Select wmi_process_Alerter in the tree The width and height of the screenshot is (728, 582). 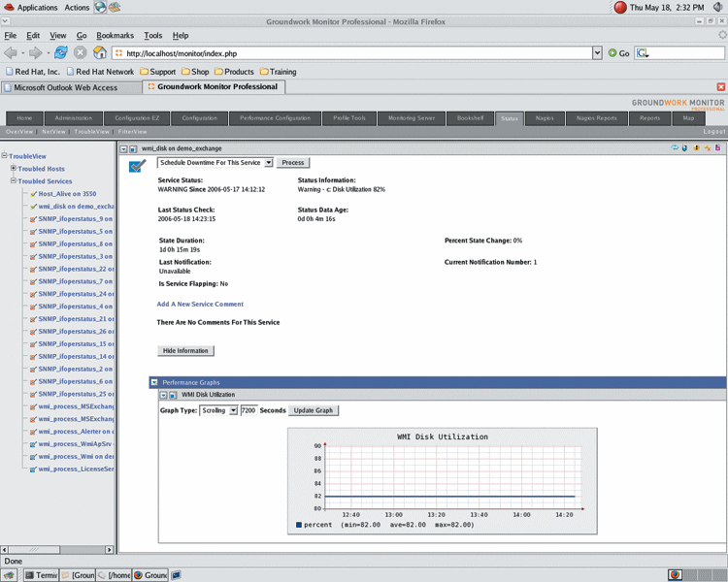pyautogui.click(x=76, y=432)
